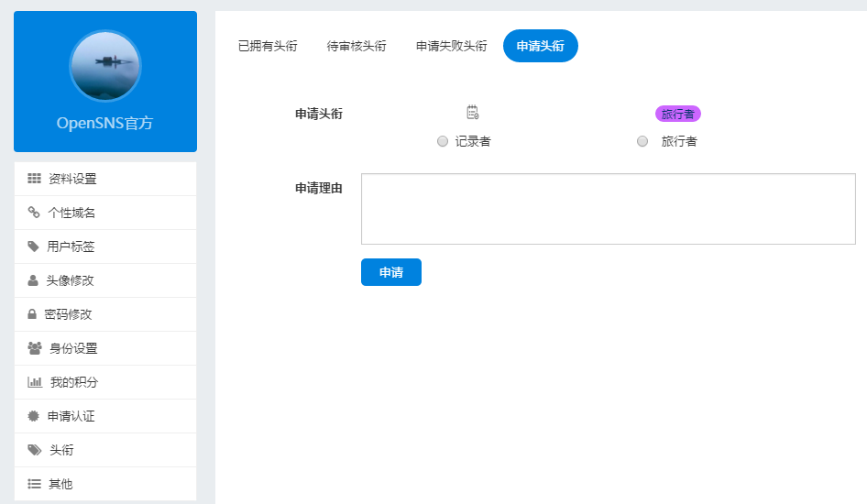The image size is (867, 504).
Task: Open 申请认证 page
Action: (105, 416)
